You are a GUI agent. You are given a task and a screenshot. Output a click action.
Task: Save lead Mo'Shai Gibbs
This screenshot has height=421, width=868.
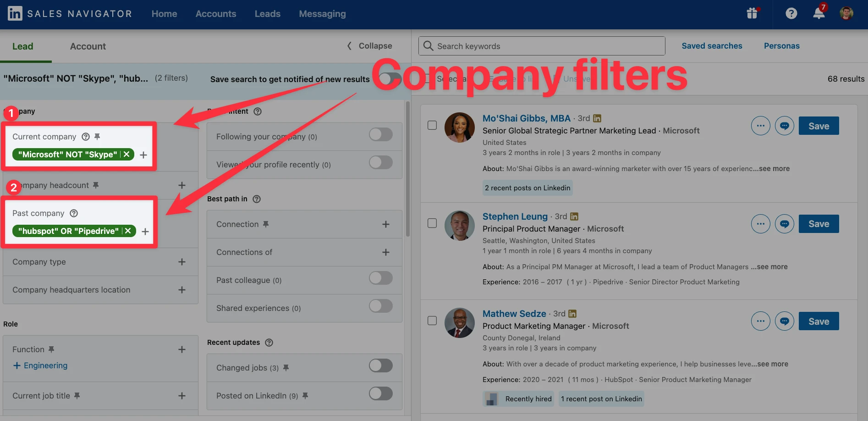pos(819,126)
